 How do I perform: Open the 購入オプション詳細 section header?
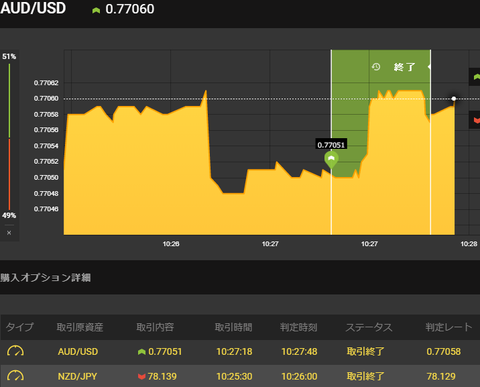pos(45,277)
